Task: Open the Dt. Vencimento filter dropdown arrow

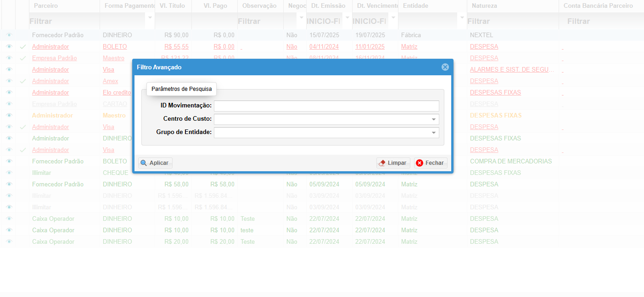Action: (x=393, y=17)
